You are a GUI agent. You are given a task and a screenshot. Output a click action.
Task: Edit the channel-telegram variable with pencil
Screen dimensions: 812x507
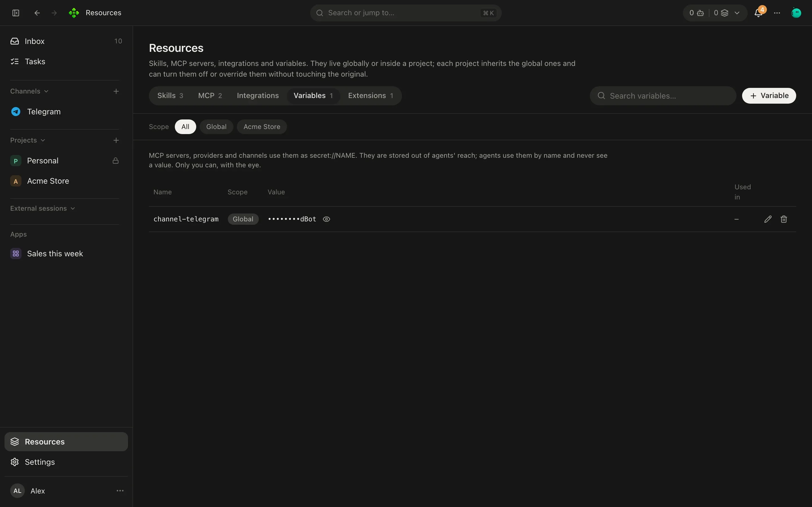click(x=768, y=219)
